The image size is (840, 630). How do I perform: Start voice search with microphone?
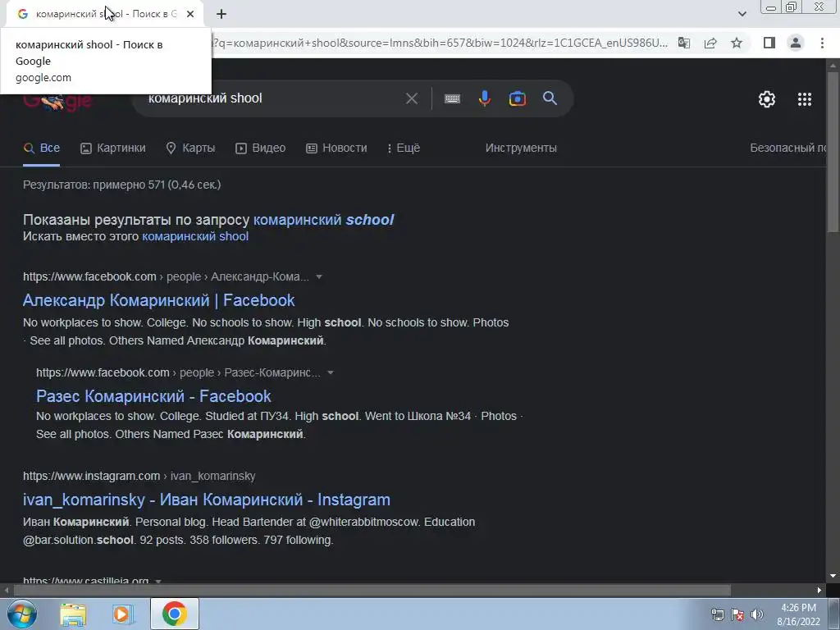tap(484, 98)
